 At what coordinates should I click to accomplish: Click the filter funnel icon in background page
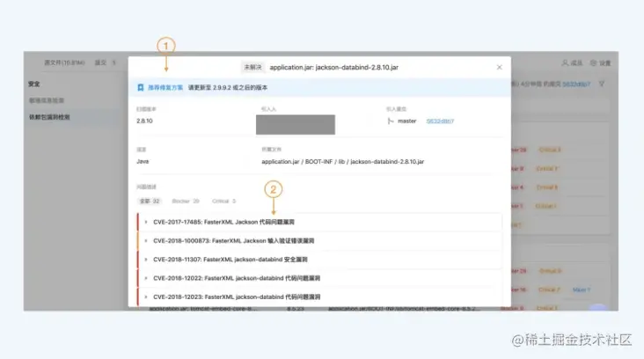click(601, 84)
